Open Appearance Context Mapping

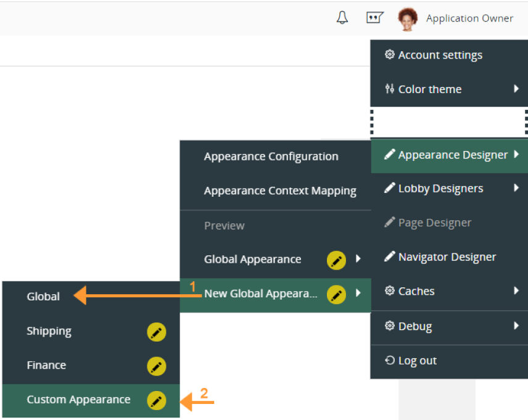(280, 191)
